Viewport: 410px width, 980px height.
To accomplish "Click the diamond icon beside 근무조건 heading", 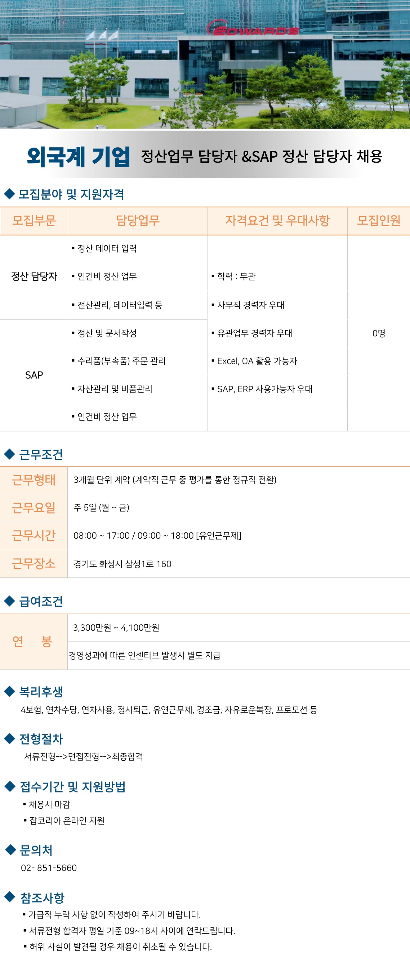I will (9, 454).
